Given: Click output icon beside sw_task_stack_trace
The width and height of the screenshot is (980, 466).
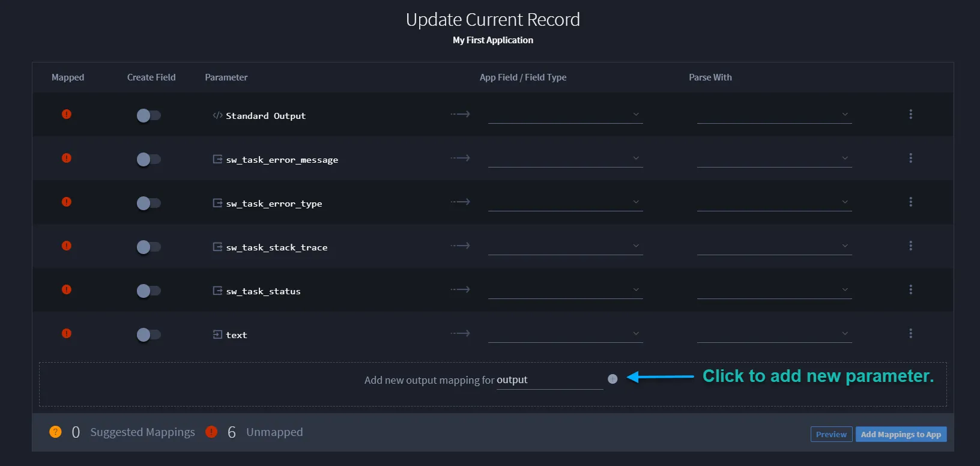Looking at the screenshot, I should click(x=217, y=247).
